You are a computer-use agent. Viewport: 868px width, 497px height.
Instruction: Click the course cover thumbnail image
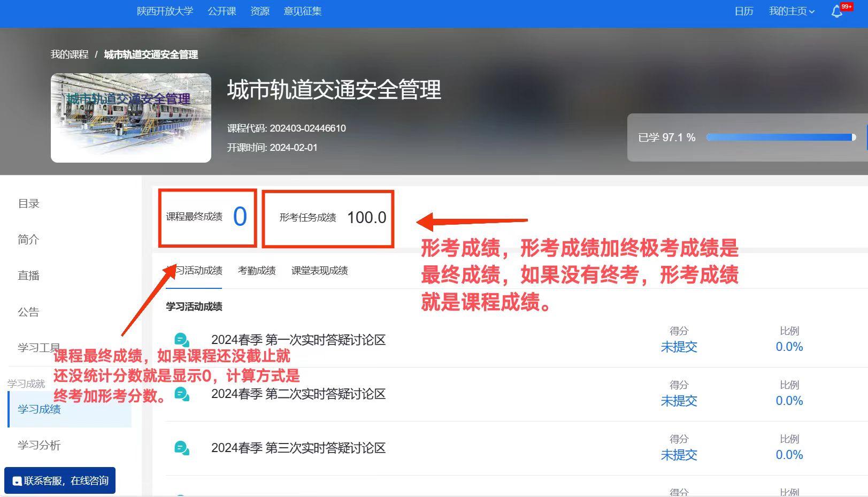tap(131, 118)
